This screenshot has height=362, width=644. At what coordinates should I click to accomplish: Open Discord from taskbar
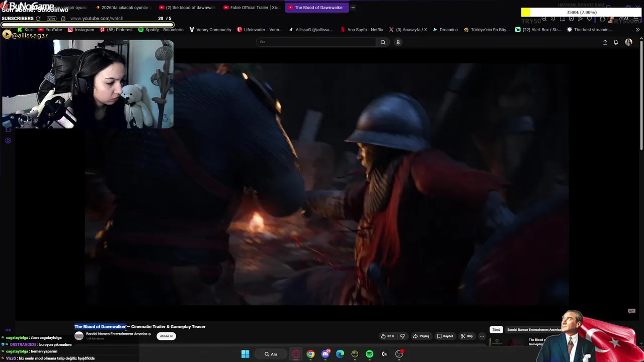(x=326, y=354)
